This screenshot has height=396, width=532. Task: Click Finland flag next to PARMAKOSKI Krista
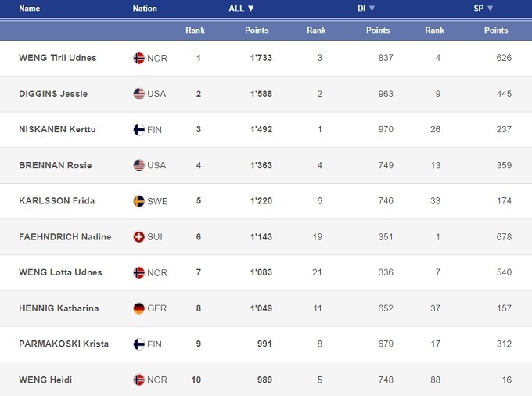point(139,344)
